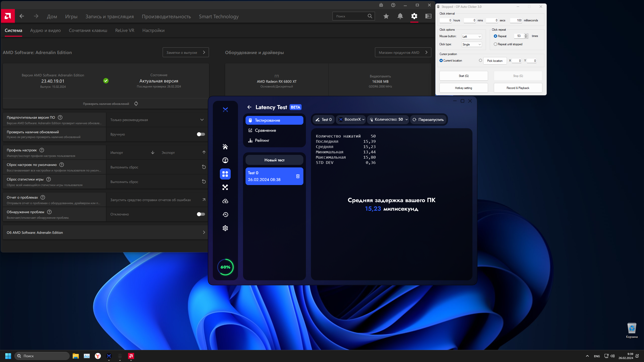Screen dimensions: 644x362
Task: Open the BoosterX gear settings icon
Action: 225,228
